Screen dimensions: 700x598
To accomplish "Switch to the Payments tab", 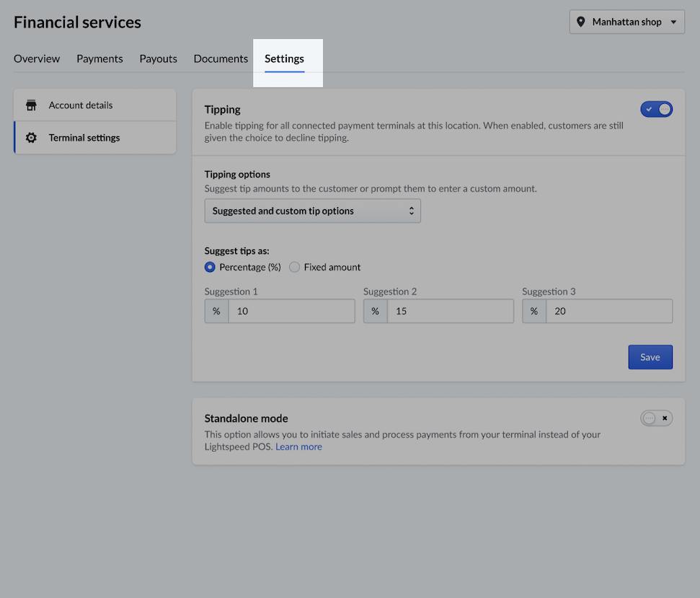I will [x=99, y=59].
